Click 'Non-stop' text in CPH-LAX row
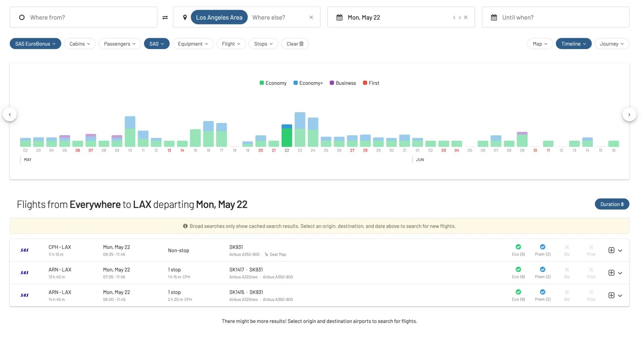644x350 pixels. coord(178,250)
